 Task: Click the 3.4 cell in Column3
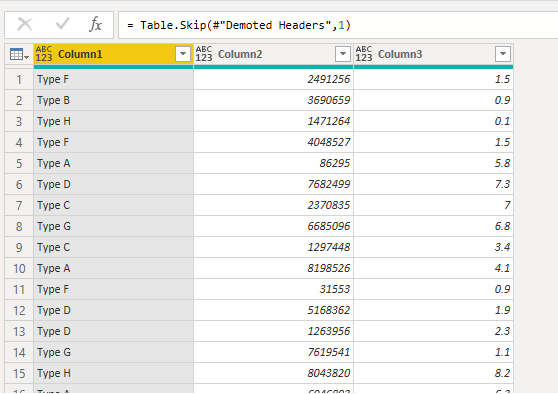click(433, 247)
